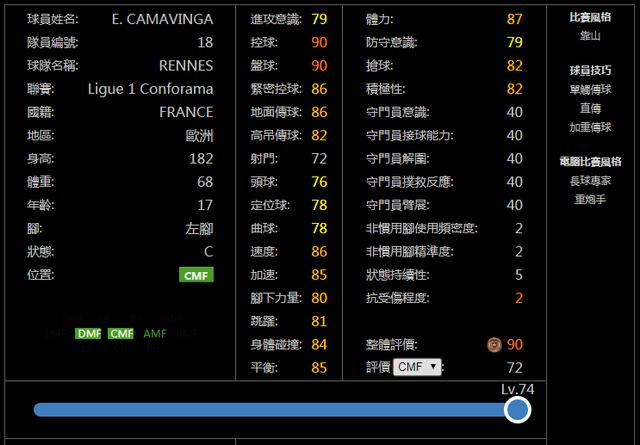This screenshot has height=445, width=640.
Task: Click the 非慣用腳精準度 value 2
Action: click(518, 252)
